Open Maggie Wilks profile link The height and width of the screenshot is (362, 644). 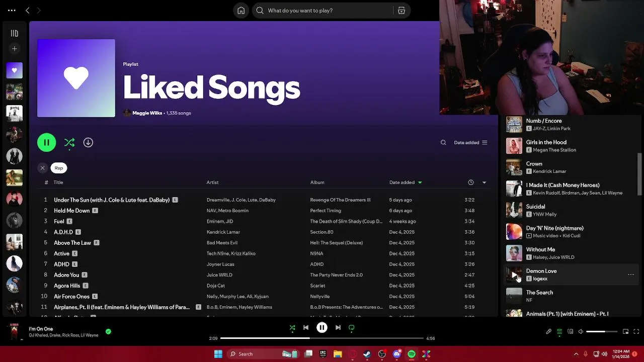(x=147, y=113)
